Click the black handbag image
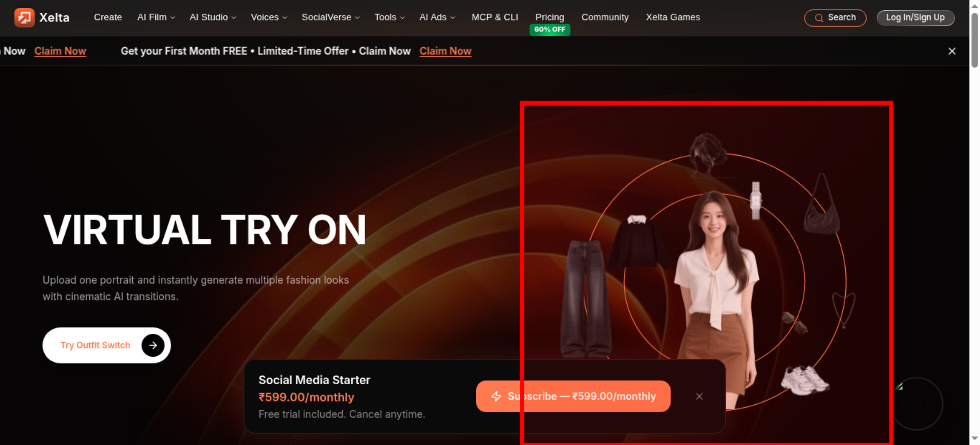This screenshot has width=980, height=445. click(822, 204)
